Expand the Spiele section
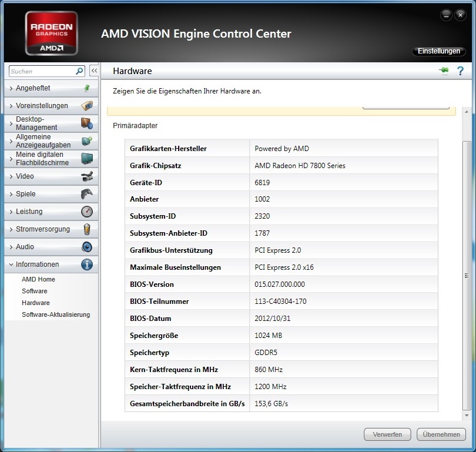 [51, 193]
